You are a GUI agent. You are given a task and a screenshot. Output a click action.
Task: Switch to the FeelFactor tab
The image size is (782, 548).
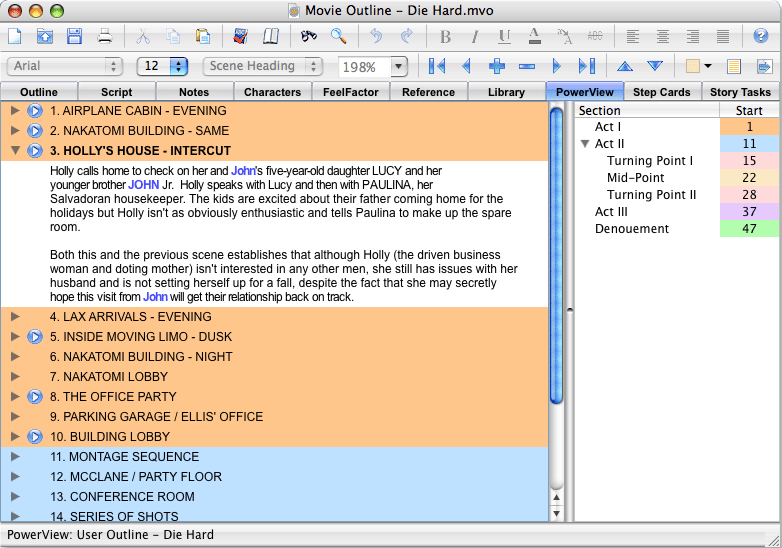[351, 92]
